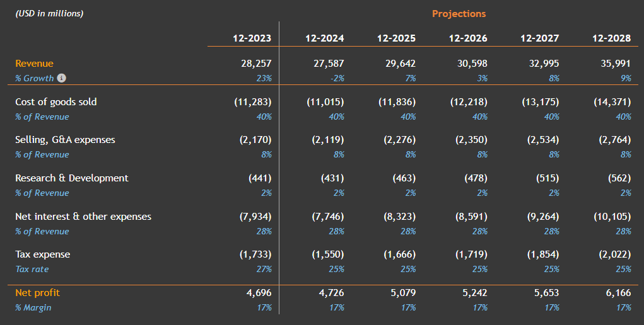Click the Tax expense row label

[x=42, y=254]
